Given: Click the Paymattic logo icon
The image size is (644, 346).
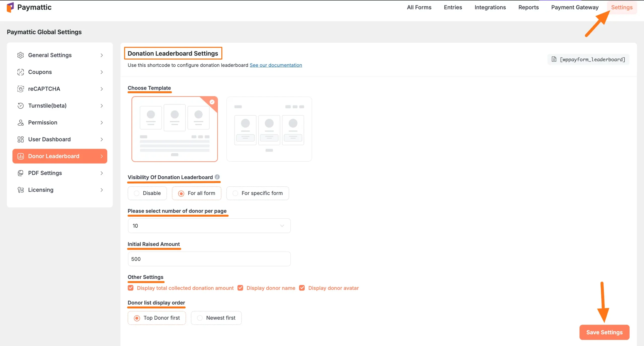Looking at the screenshot, I should pos(10,7).
